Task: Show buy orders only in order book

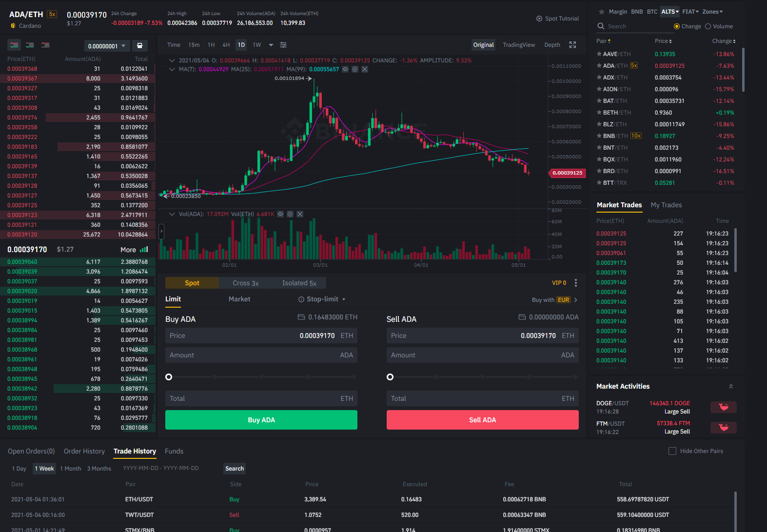Action: (30, 45)
